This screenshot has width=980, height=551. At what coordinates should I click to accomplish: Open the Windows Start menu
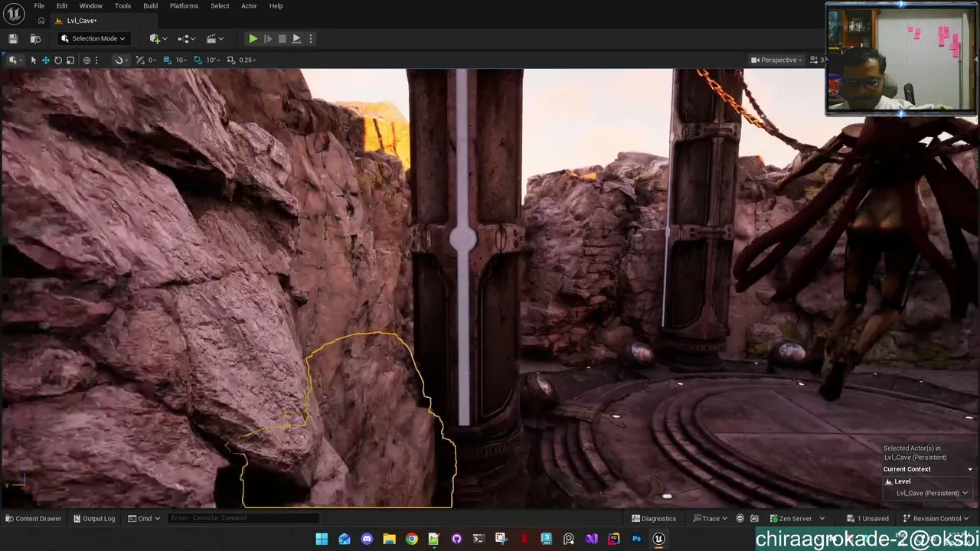point(322,539)
